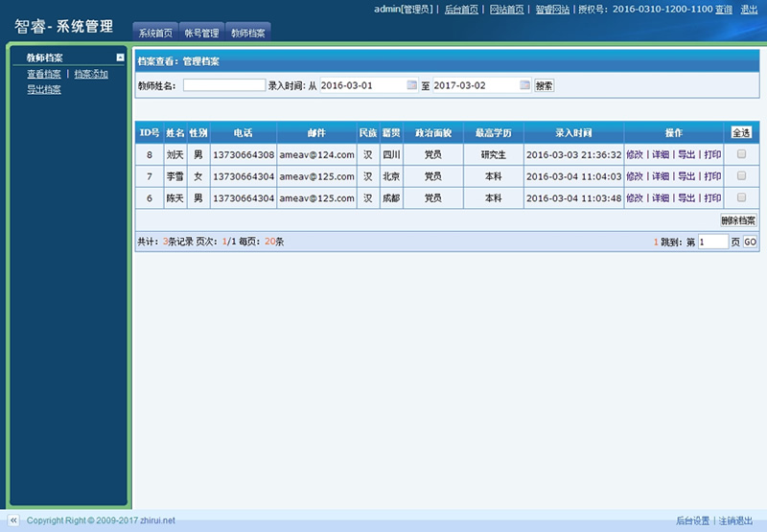767x532 pixels.
Task: Check the box for 陈天's record
Action: point(741,197)
